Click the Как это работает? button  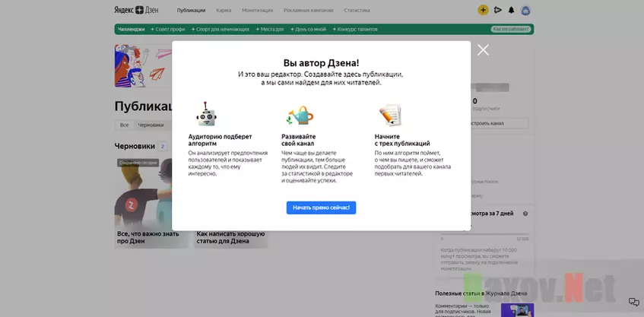point(511,29)
